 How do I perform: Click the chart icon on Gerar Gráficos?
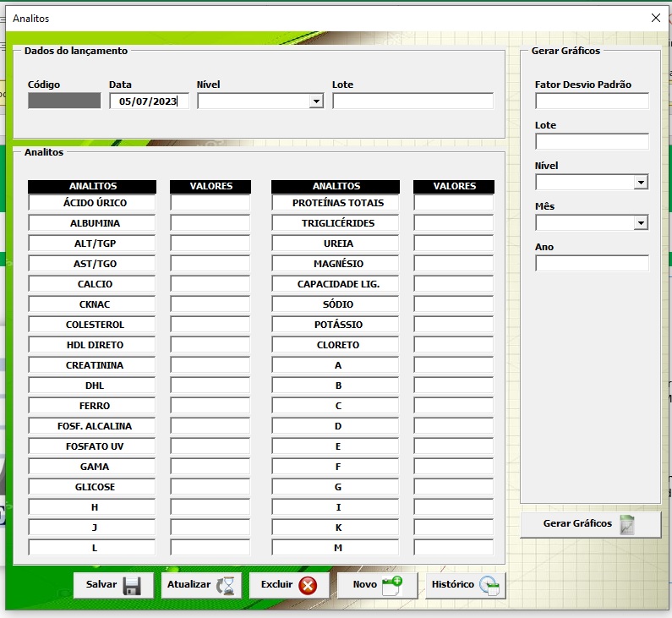(627, 524)
